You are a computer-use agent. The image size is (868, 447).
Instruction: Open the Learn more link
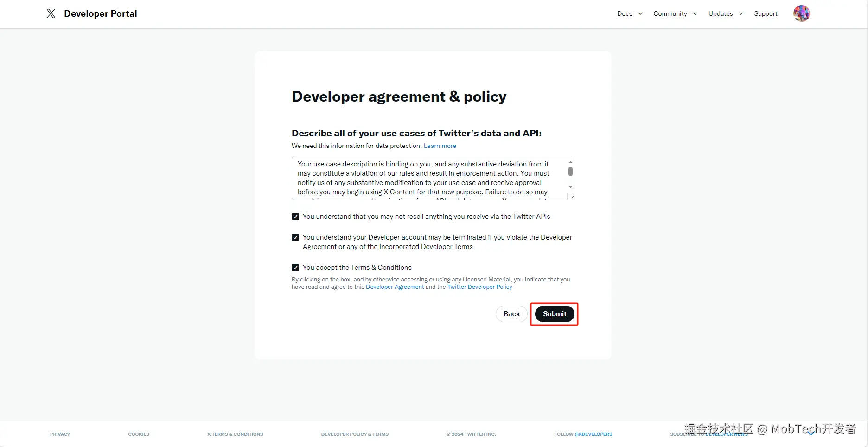440,146
